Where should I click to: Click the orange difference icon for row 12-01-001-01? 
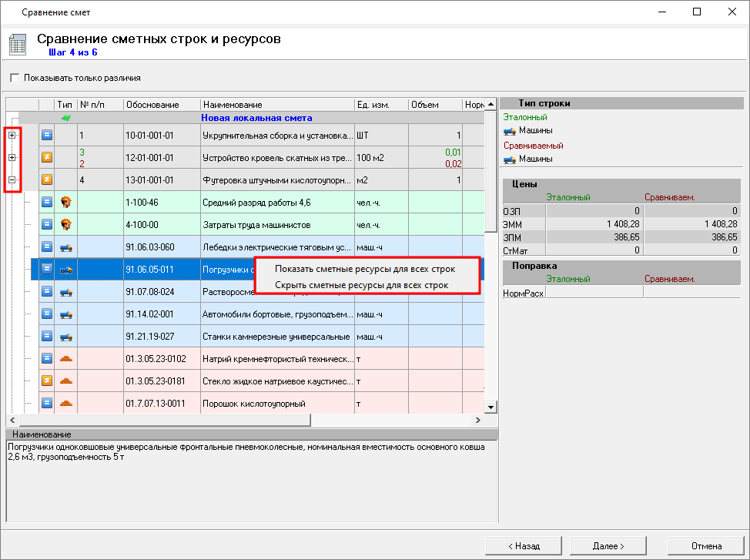[x=46, y=157]
